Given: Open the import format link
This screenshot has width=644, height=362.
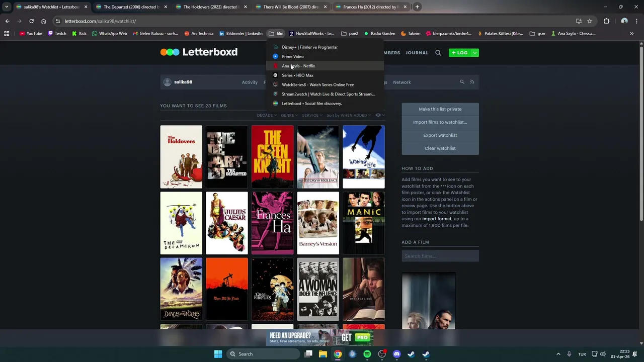Looking at the screenshot, I should (437, 219).
